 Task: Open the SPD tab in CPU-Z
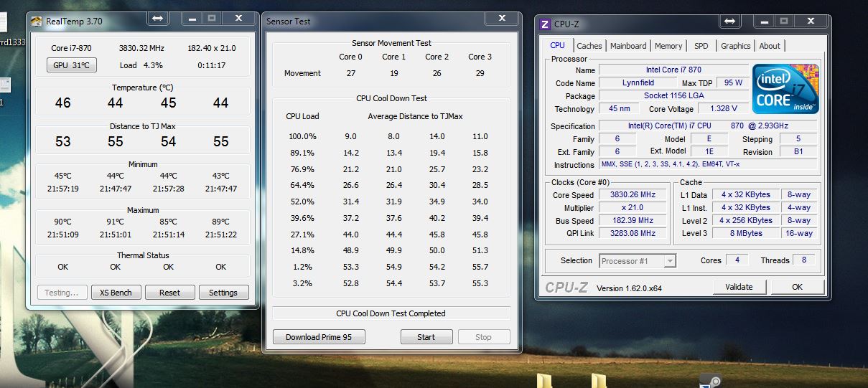click(701, 46)
